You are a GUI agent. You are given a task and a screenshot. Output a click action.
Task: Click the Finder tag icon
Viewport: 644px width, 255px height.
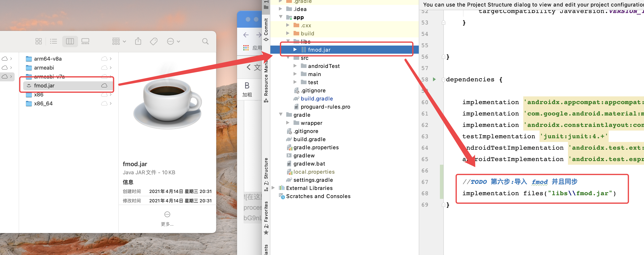click(x=153, y=41)
